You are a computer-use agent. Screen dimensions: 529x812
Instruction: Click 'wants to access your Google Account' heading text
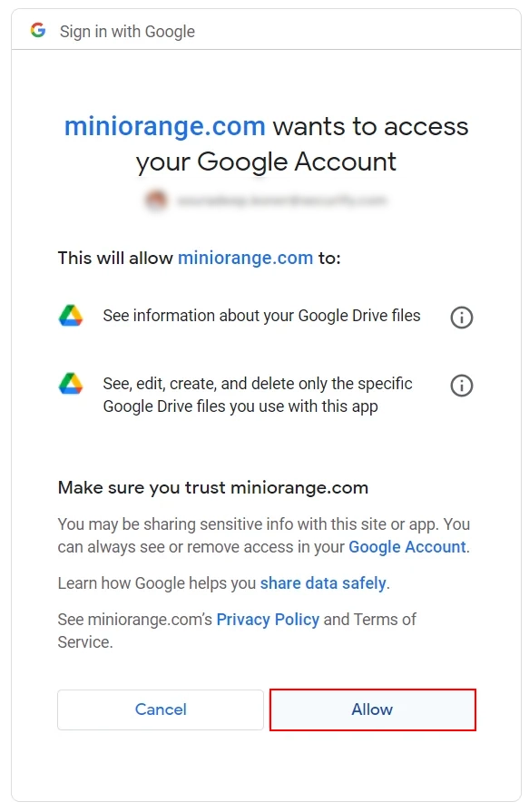coord(302,144)
